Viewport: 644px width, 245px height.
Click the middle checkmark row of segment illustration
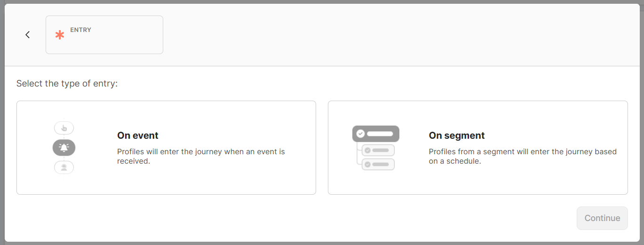pyautogui.click(x=378, y=150)
